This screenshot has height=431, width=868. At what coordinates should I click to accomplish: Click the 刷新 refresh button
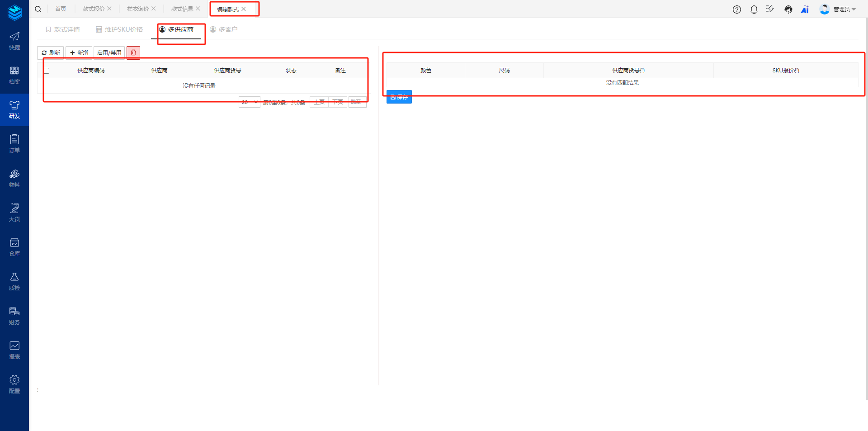point(51,53)
